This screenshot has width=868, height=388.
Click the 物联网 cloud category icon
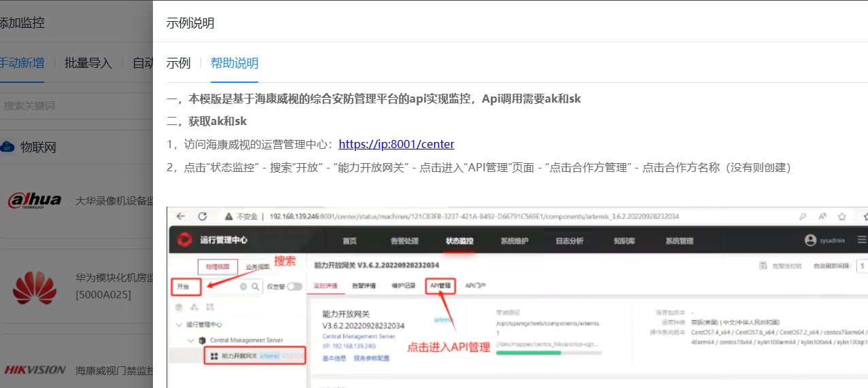8,147
